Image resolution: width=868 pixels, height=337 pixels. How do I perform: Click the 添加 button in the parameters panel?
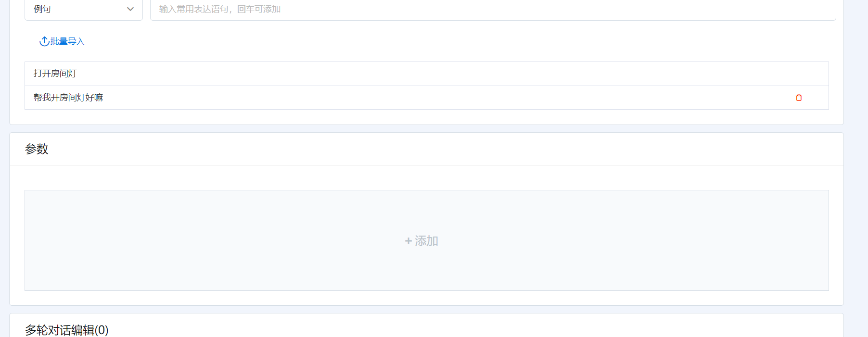[x=421, y=241]
